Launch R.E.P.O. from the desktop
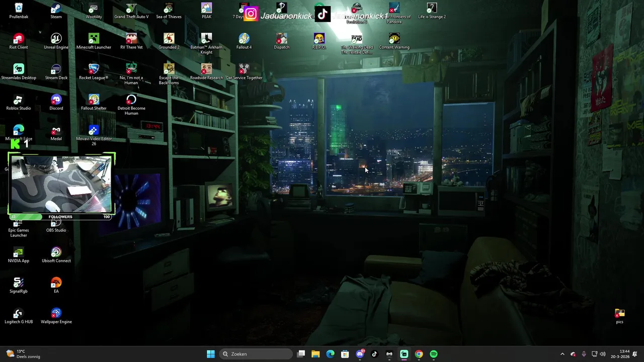Viewport: 644px width, 362px height. coord(319,42)
